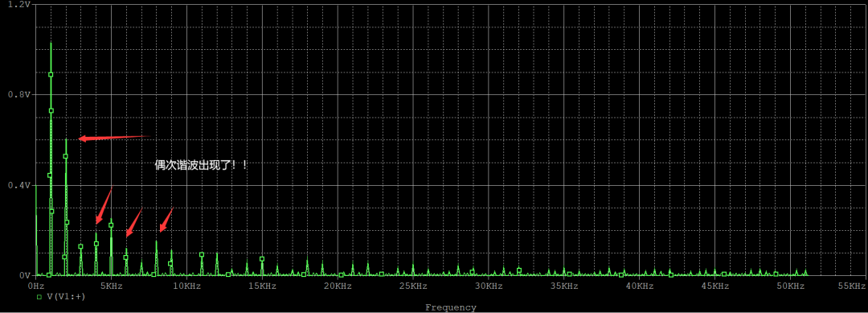Click the long horizontal red arrow annotation
The width and height of the screenshot is (868, 313).
point(114,138)
